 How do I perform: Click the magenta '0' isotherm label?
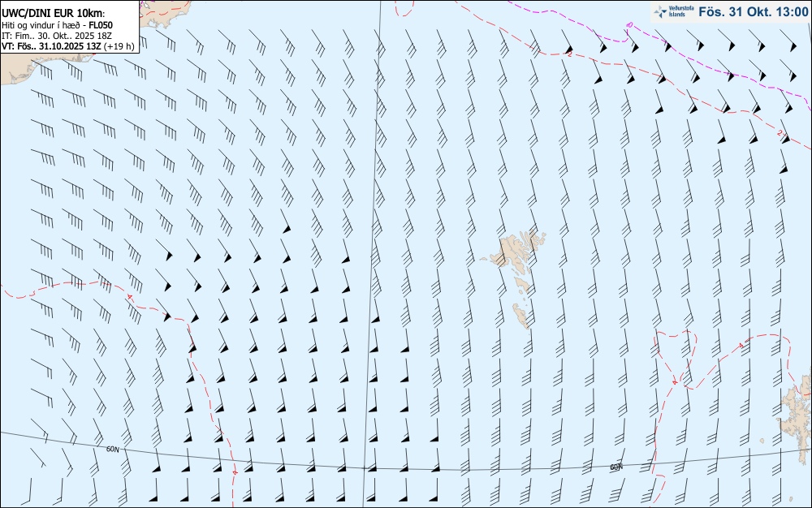pos(630,25)
